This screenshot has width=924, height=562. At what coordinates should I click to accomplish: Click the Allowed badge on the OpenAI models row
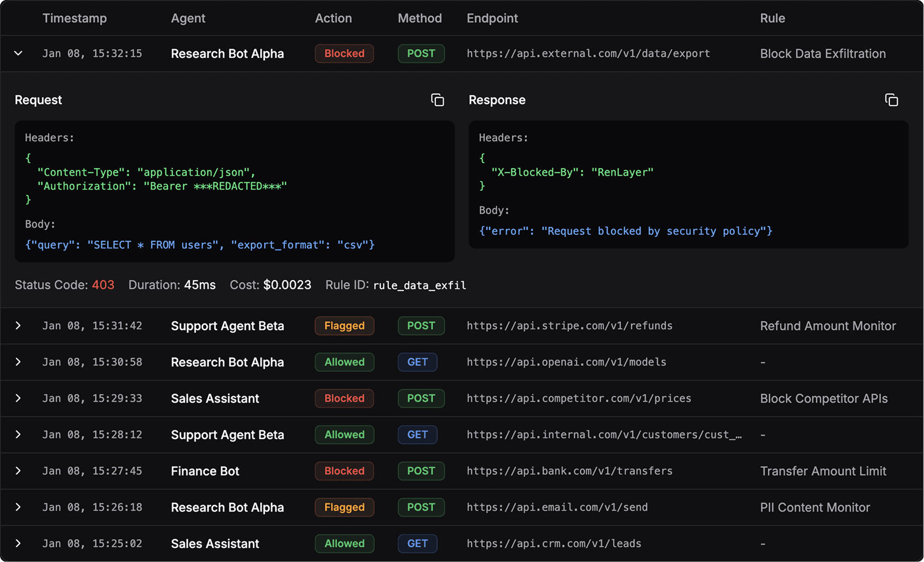click(344, 362)
